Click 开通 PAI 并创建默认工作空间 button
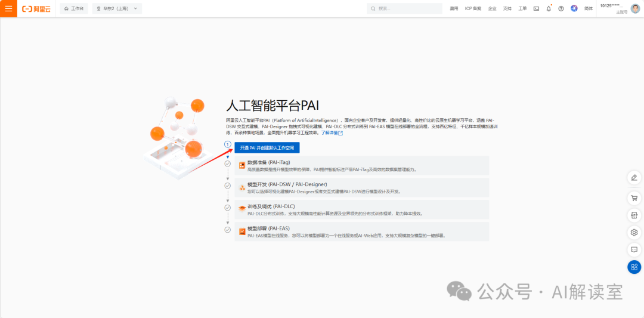 tap(267, 147)
